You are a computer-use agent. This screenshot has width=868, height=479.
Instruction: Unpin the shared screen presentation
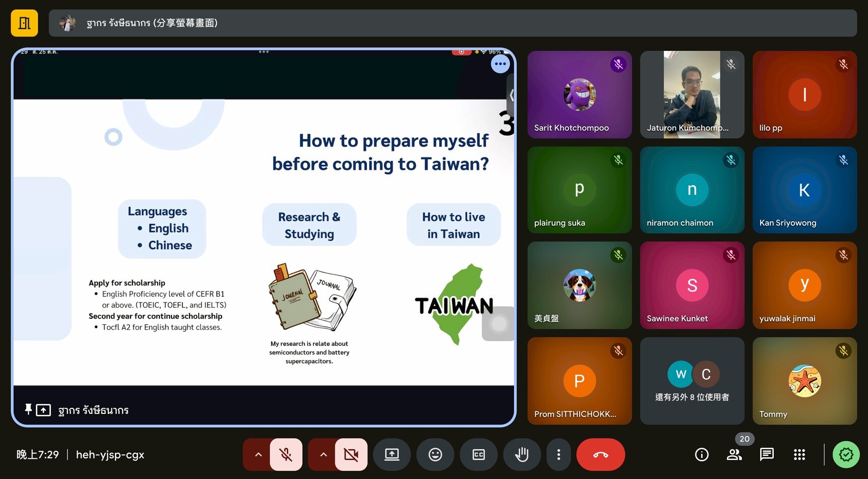(x=28, y=409)
